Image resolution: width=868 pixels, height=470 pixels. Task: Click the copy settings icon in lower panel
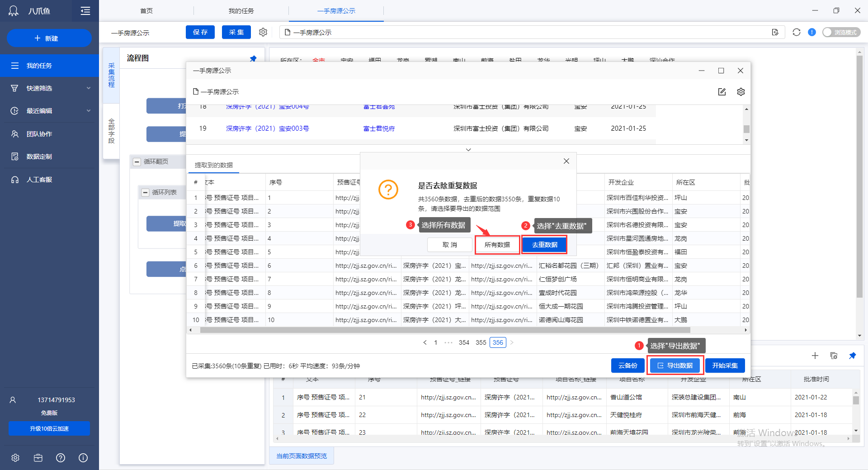click(x=834, y=356)
